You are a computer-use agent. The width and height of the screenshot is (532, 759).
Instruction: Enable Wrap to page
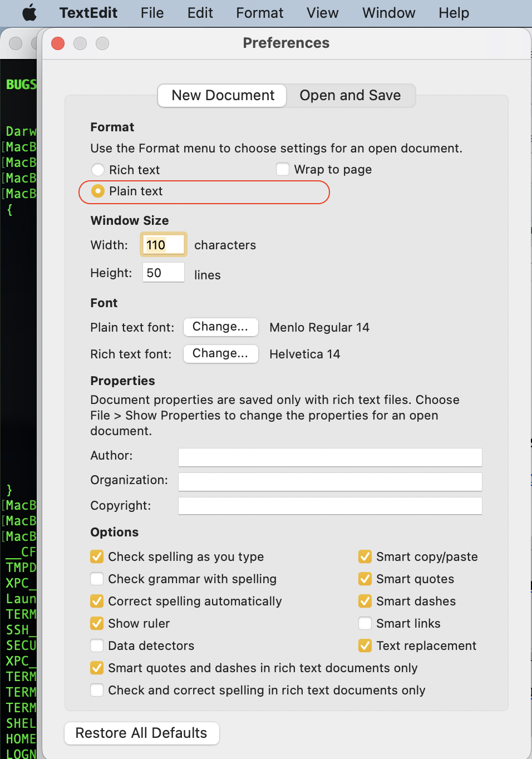282,169
